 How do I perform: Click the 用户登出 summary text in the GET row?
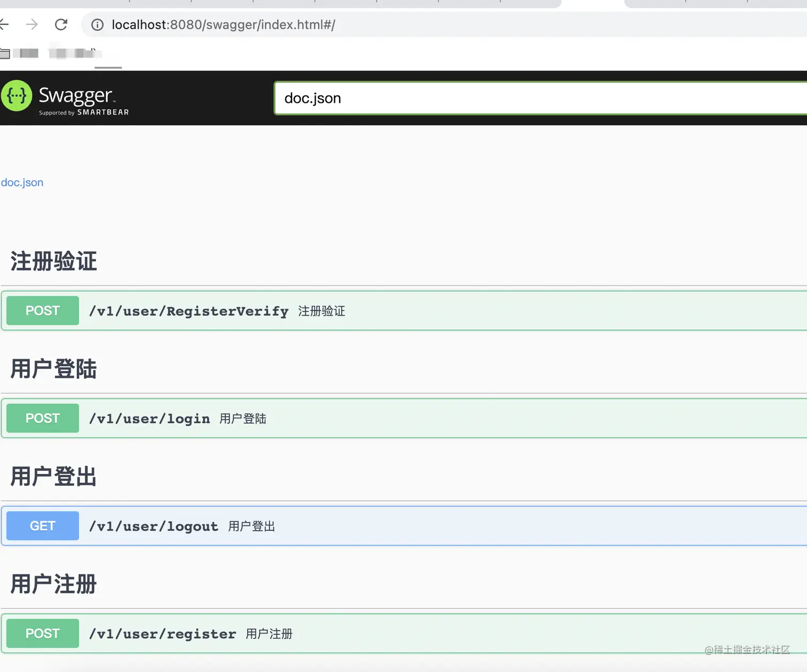click(251, 526)
